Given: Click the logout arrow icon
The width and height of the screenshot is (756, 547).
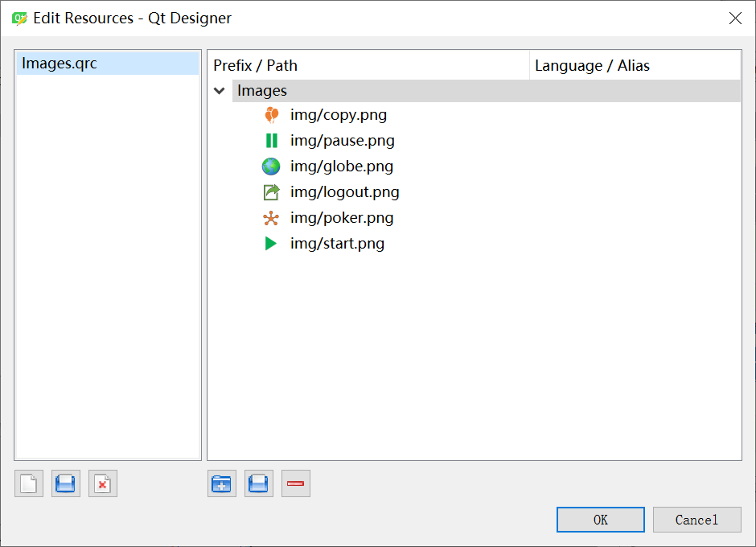Looking at the screenshot, I should point(272,192).
